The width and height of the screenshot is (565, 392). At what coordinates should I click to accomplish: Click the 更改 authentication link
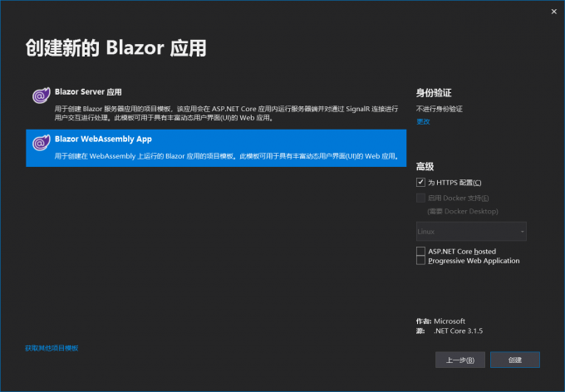(423, 121)
